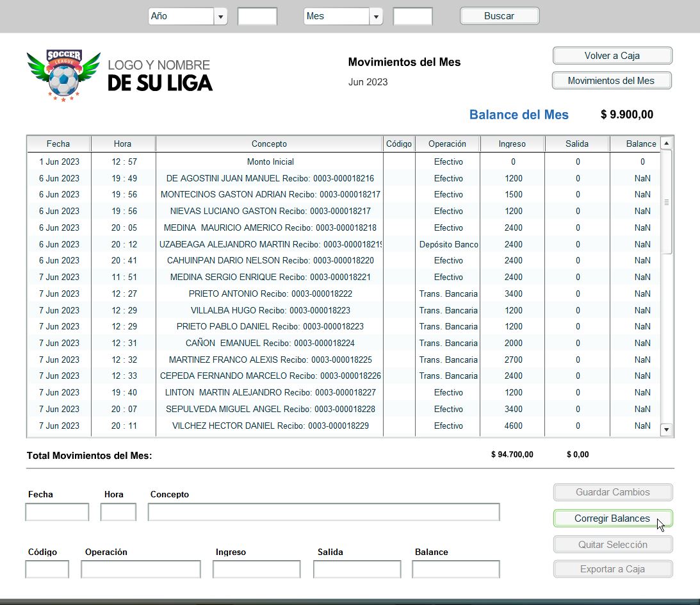
Task: Select the Monto Inicial row
Action: (343, 162)
